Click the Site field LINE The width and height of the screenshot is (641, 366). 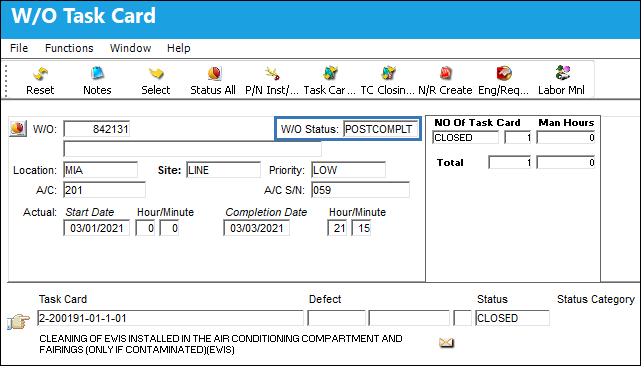tap(223, 170)
